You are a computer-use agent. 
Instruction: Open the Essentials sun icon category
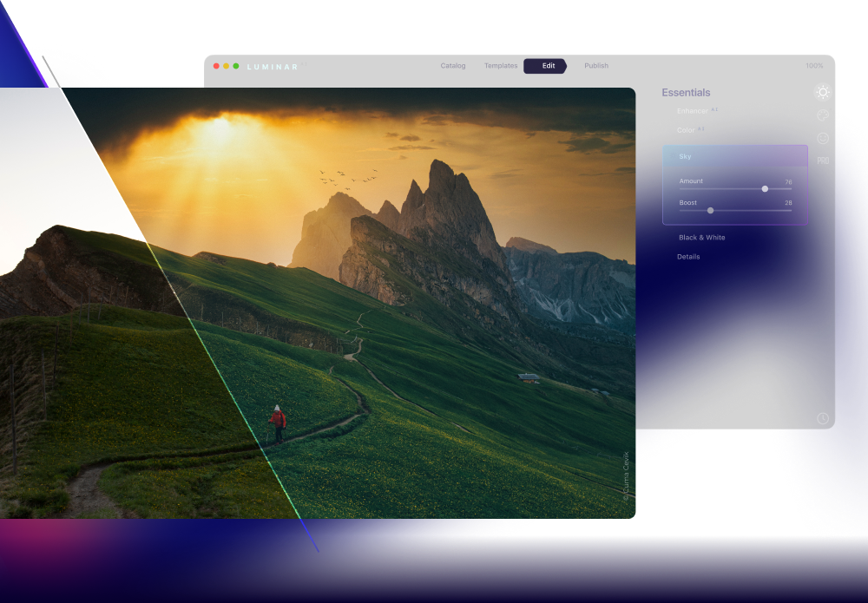(823, 92)
